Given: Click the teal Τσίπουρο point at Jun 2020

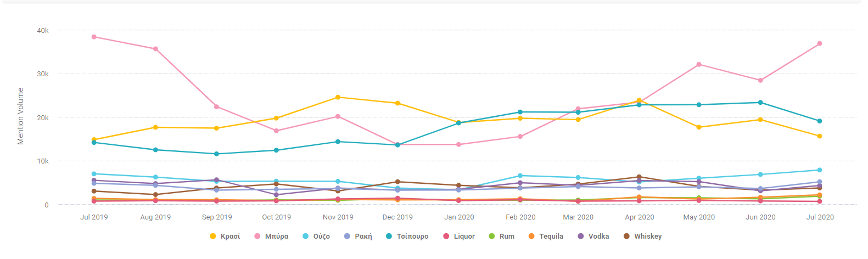Looking at the screenshot, I should [760, 103].
